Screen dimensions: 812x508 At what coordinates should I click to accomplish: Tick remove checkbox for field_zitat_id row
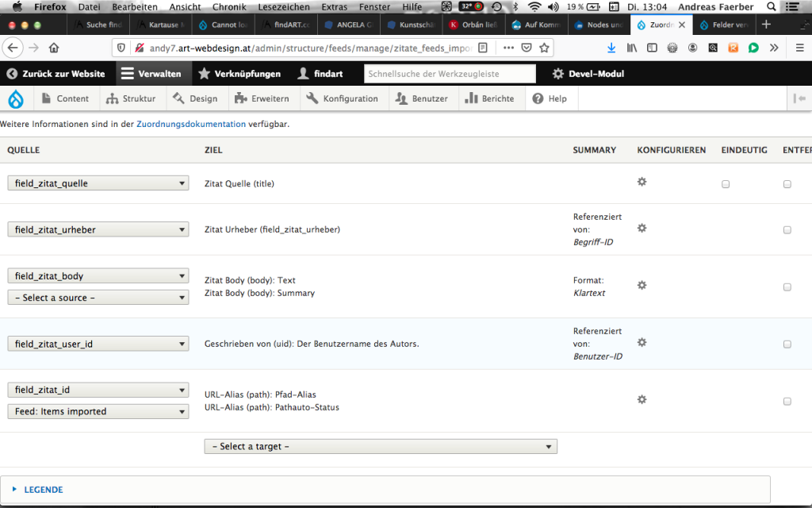click(787, 402)
